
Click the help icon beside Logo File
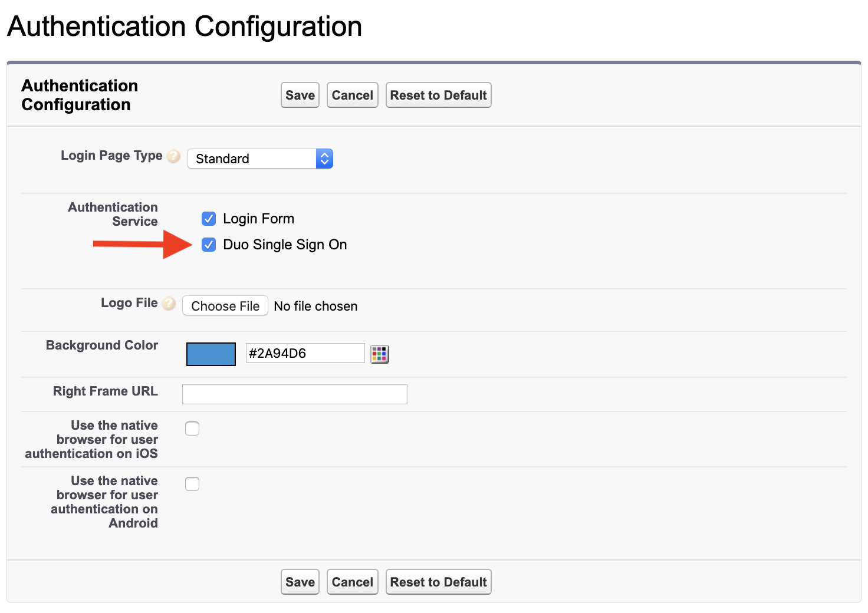point(169,304)
